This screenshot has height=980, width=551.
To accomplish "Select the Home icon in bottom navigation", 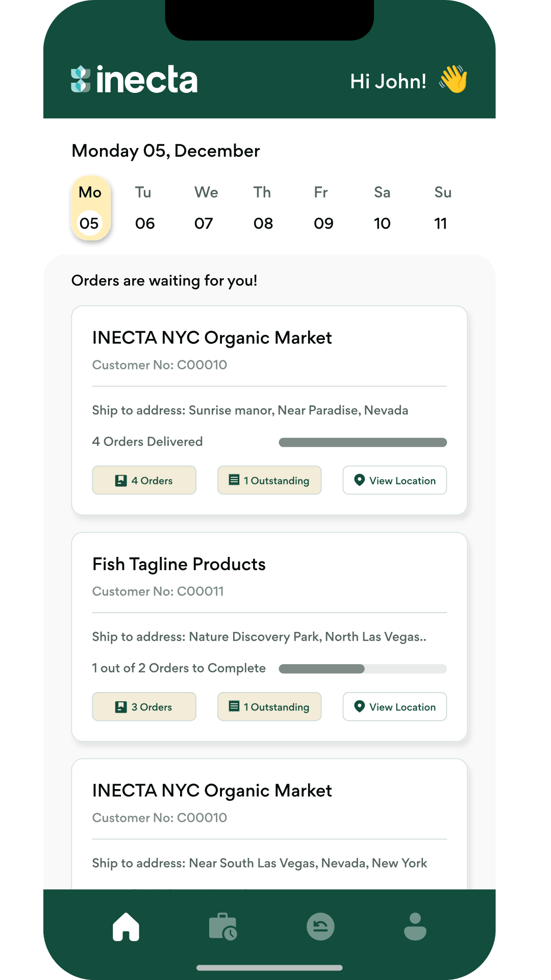I will click(x=125, y=927).
